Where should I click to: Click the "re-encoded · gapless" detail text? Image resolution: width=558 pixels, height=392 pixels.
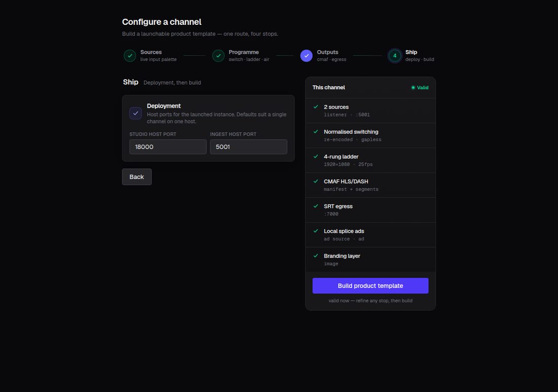(353, 140)
